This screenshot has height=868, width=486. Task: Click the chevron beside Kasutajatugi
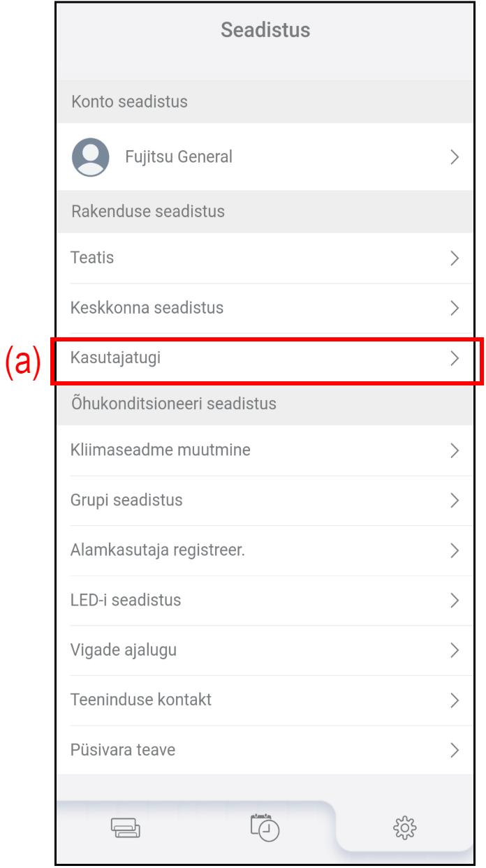[x=455, y=359]
